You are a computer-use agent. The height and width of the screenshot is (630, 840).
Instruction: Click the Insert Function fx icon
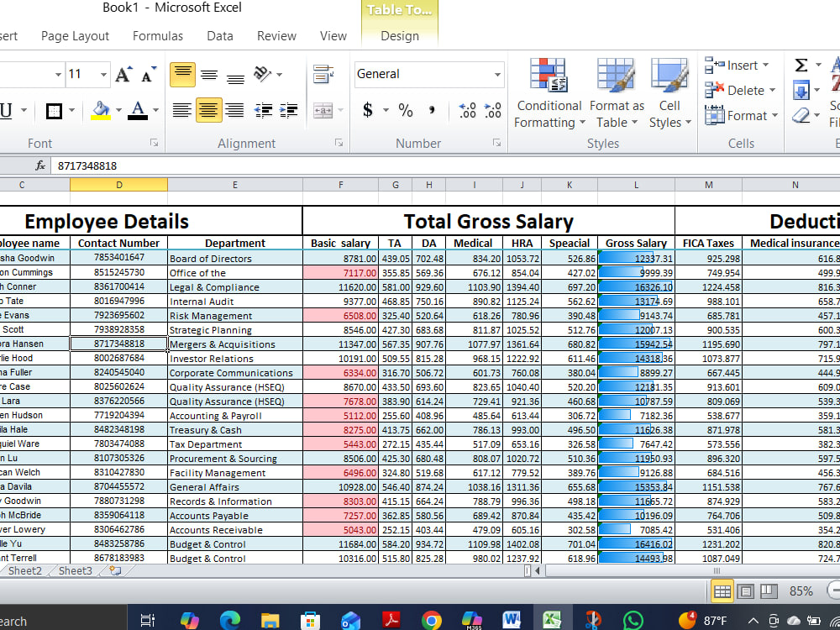(x=40, y=165)
